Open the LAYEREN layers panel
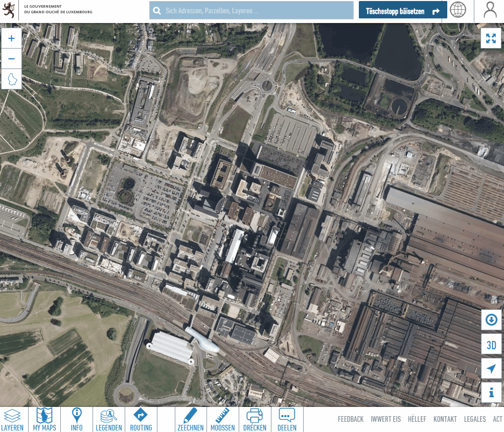 coord(13,419)
